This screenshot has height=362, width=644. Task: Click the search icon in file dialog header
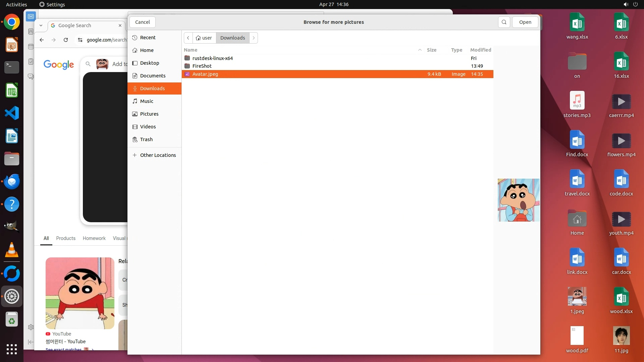504,22
